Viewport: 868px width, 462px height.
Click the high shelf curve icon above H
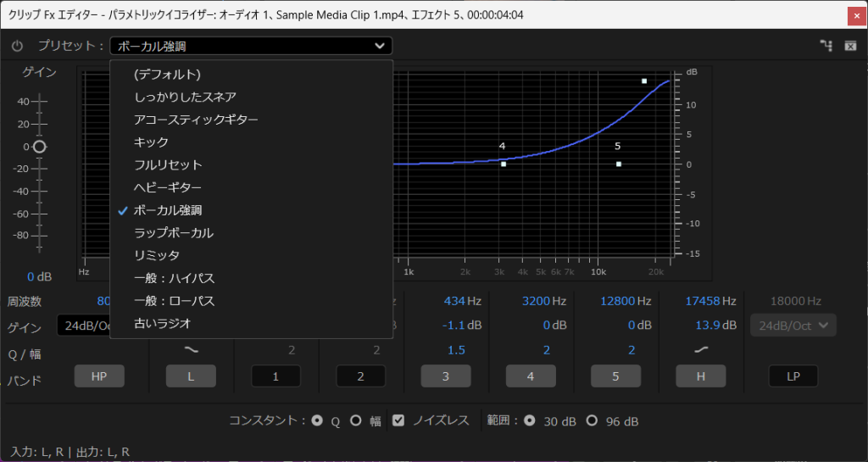(701, 350)
